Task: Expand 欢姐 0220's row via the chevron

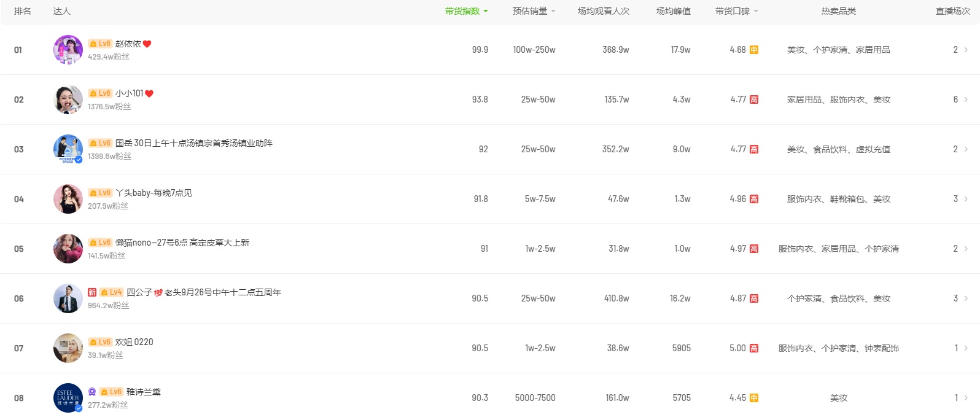Action: click(x=966, y=348)
